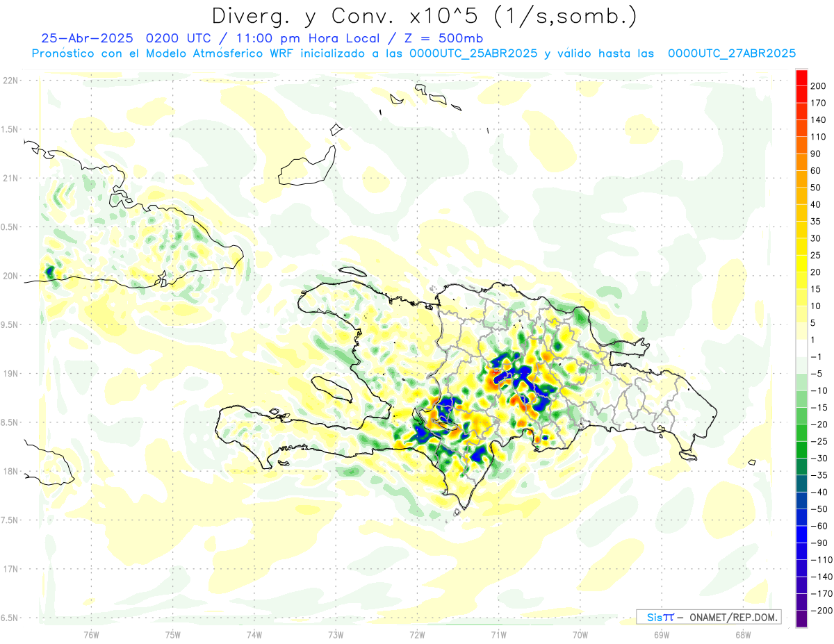Screen dimensions: 834x644
Task: Click the 74W longitude axis label
Action: [x=254, y=634]
